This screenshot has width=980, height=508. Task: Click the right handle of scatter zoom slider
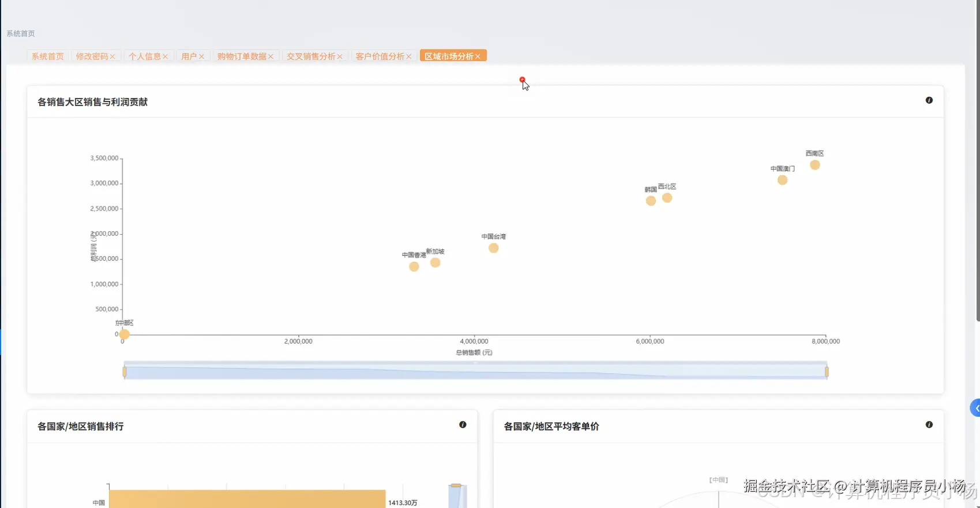click(827, 372)
